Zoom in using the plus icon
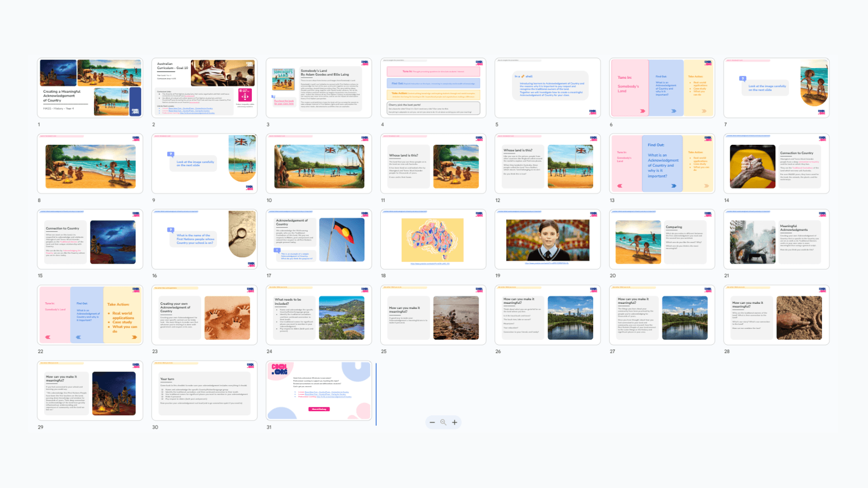The height and width of the screenshot is (488, 868). [454, 422]
